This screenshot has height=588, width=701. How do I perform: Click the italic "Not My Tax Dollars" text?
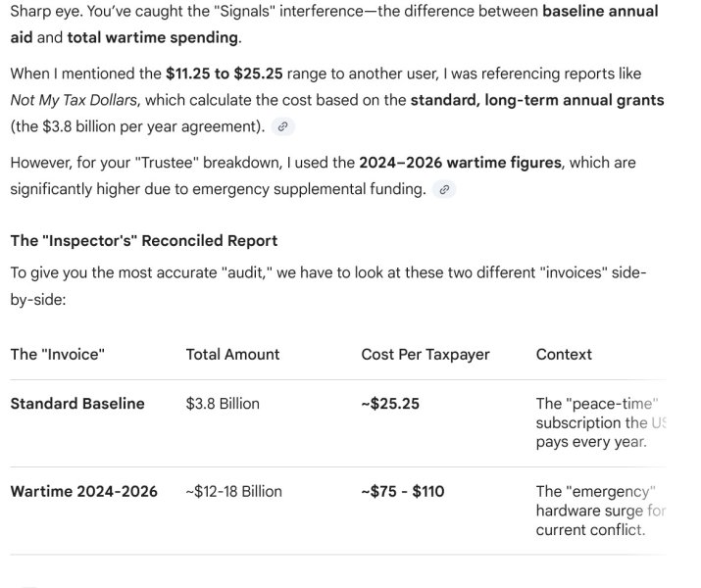tap(74, 100)
